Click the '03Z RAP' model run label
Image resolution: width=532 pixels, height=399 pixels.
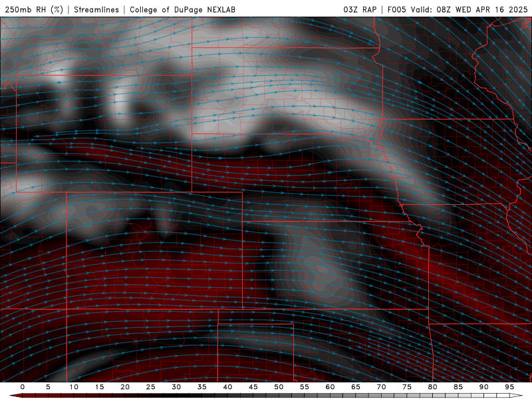(360, 9)
